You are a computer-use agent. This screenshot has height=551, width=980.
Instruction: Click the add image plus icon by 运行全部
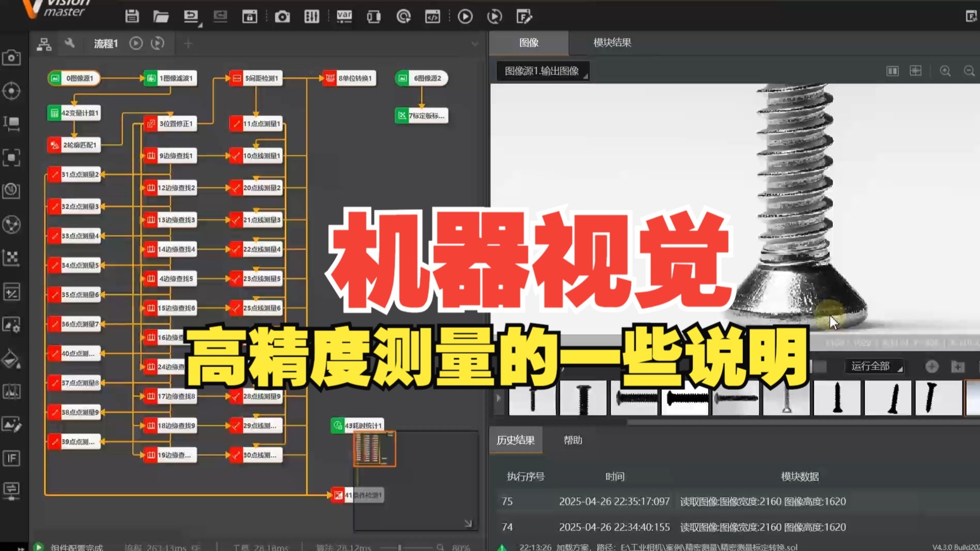(932, 366)
